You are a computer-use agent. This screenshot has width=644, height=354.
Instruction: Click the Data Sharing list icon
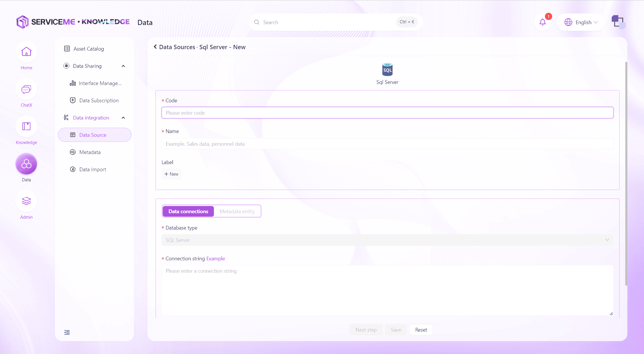pyautogui.click(x=66, y=66)
